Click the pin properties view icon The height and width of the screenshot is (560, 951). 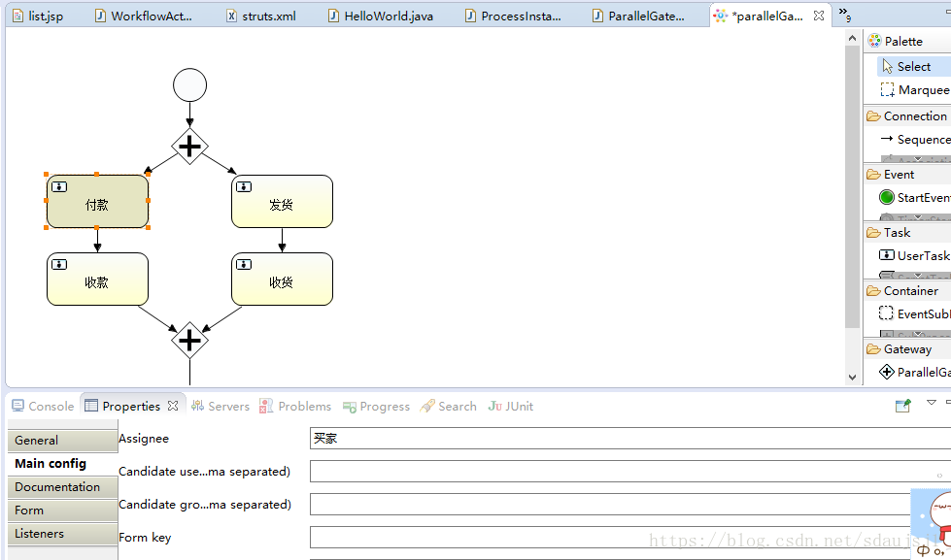903,405
